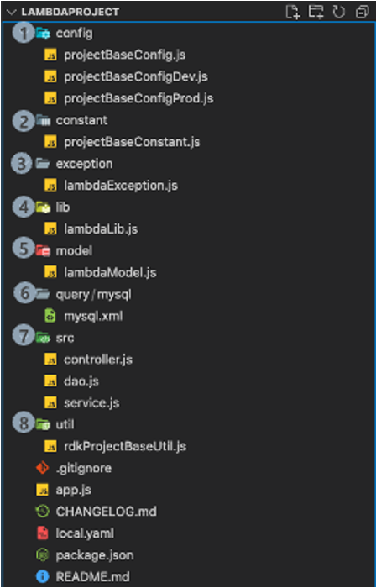Click the git icon next to .gitignore
This screenshot has height=588, width=376.
click(x=42, y=468)
